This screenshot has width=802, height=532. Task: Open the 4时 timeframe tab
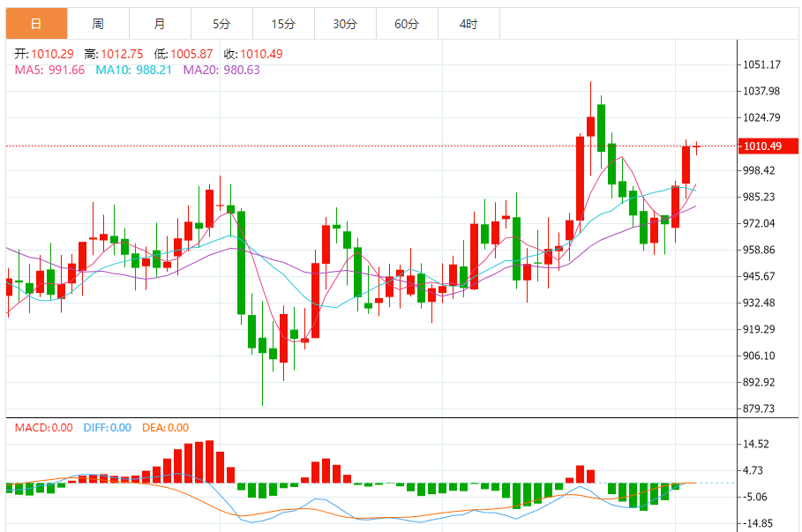pos(468,24)
